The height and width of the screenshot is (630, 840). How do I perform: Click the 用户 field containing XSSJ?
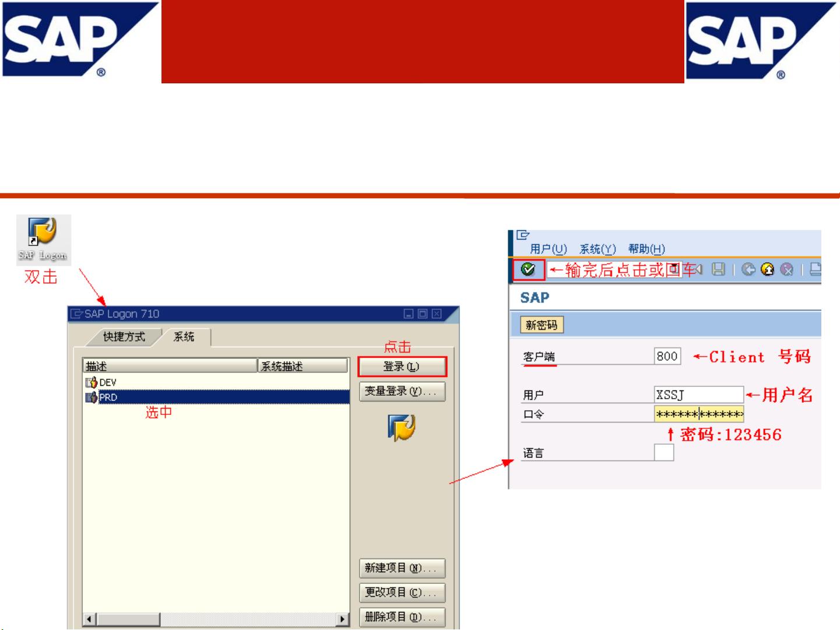coord(699,395)
